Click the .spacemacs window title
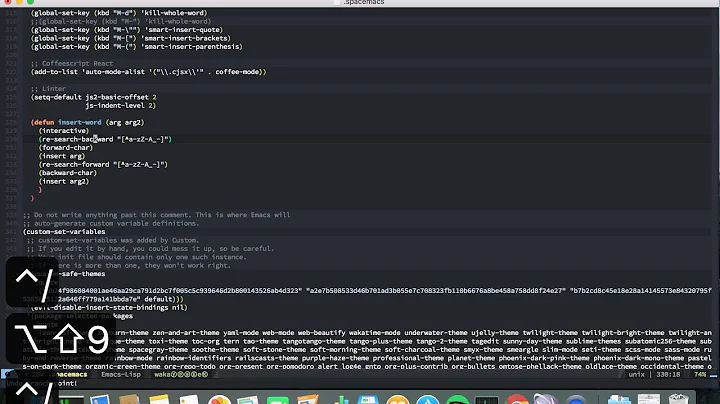 [x=364, y=3]
